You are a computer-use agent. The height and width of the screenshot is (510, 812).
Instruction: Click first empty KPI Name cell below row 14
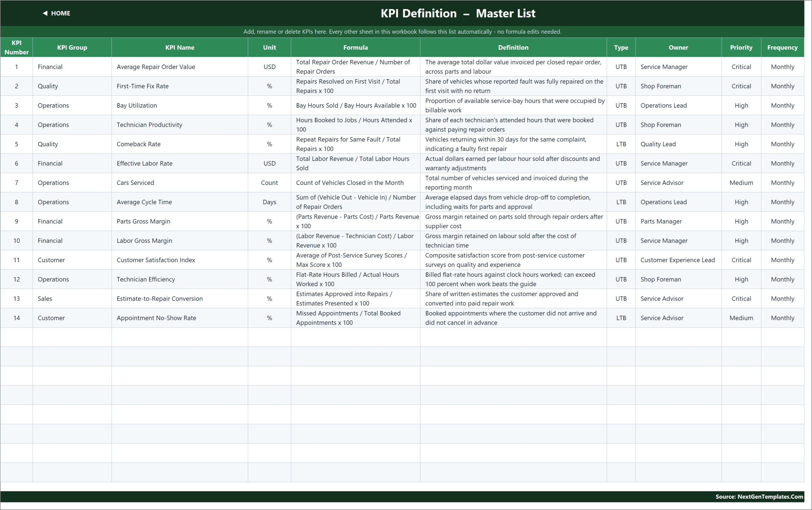pyautogui.click(x=180, y=337)
